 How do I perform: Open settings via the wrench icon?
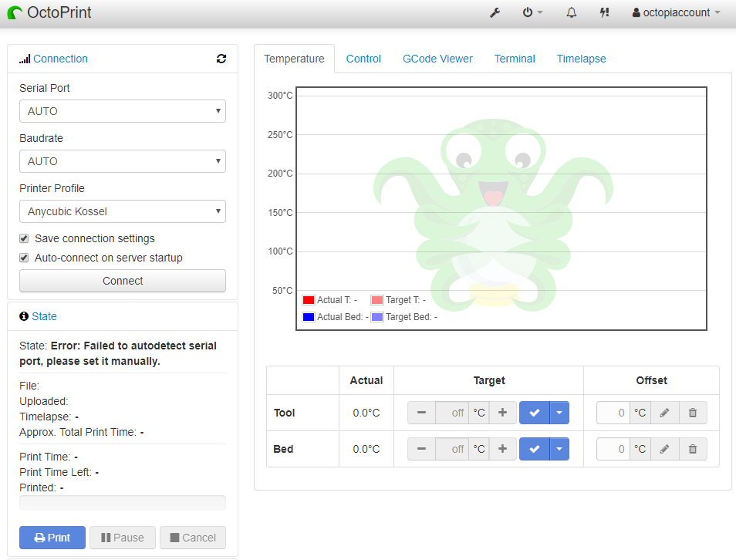click(x=495, y=12)
